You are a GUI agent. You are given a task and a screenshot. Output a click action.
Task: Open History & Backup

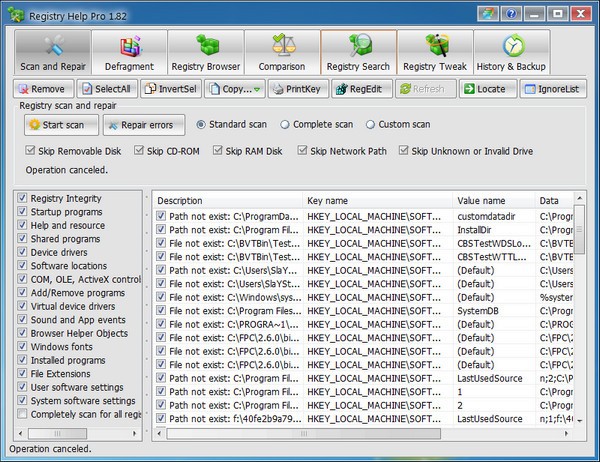point(512,52)
